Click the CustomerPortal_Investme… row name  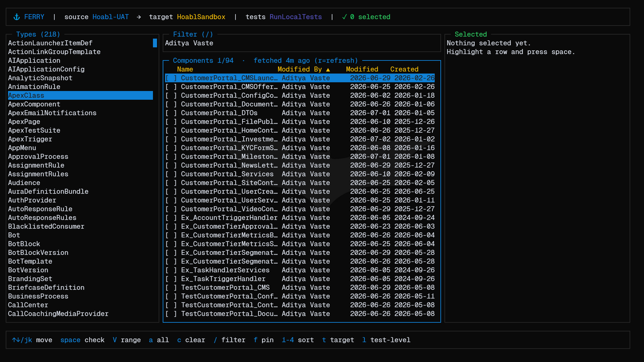click(229, 139)
